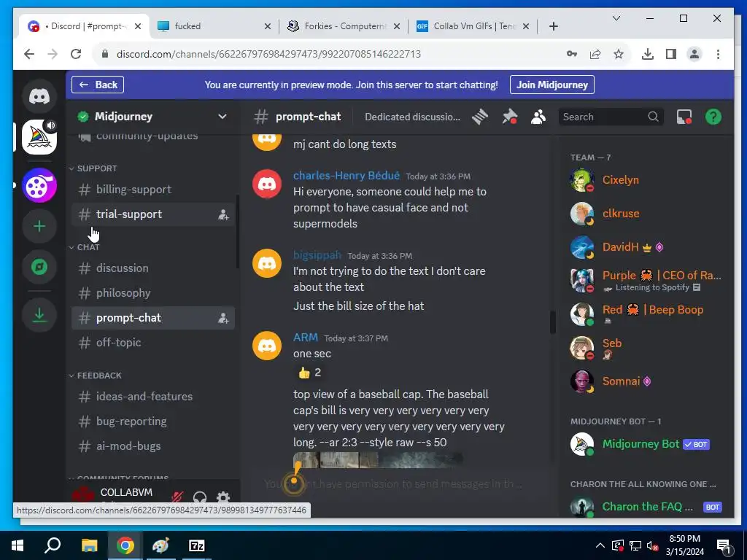Click the Back button in preview banner

[98, 85]
